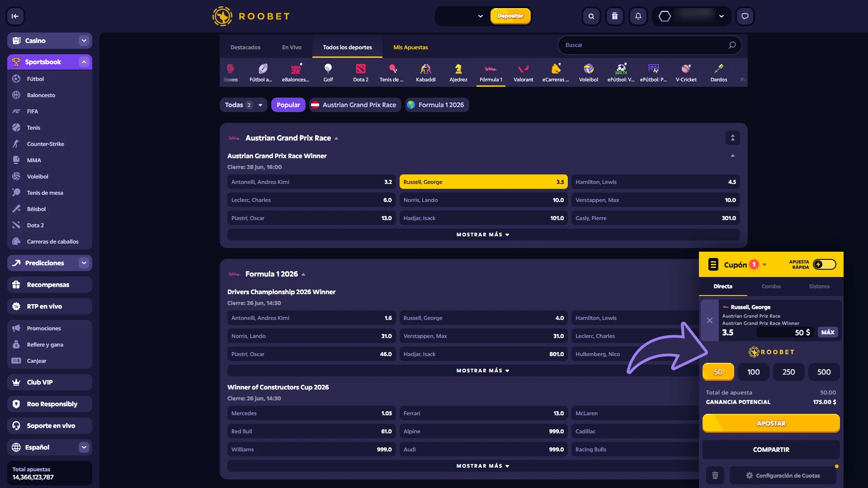Select the Verstappen, Max 10.0 odds
868x488 pixels.
coord(656,200)
